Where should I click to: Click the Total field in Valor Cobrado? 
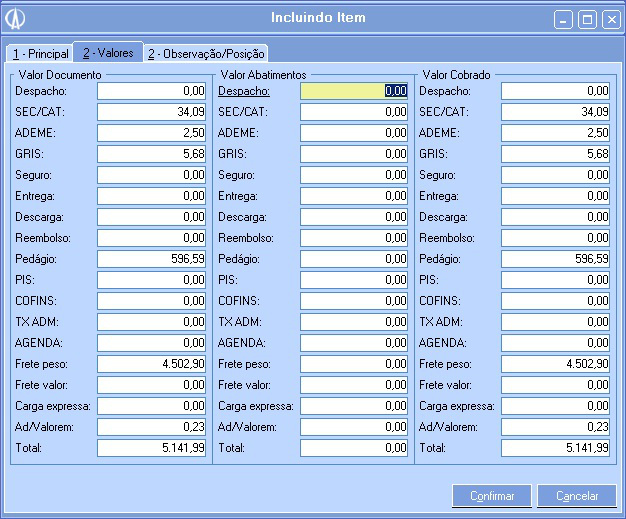555,448
